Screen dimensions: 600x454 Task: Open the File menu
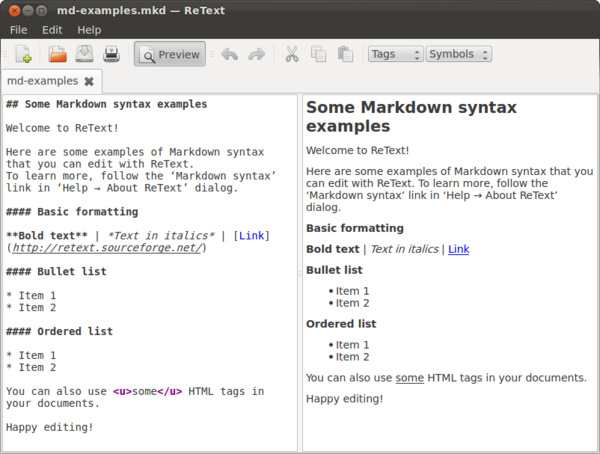pyautogui.click(x=18, y=30)
